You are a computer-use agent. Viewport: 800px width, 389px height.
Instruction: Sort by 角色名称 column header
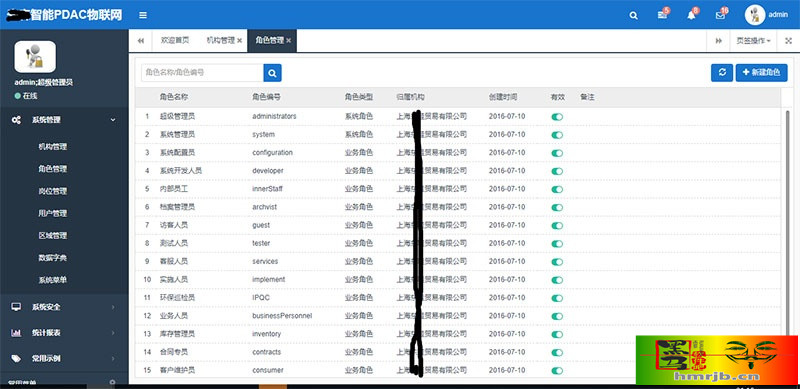click(x=173, y=96)
